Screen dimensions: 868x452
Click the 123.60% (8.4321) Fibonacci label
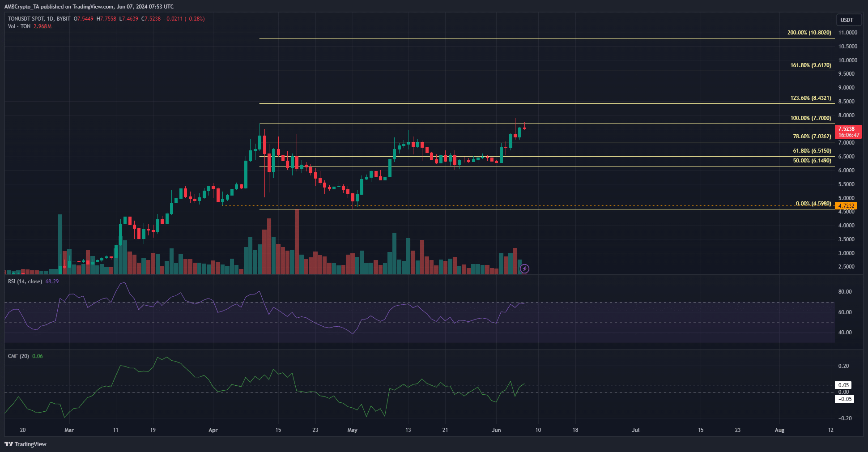coord(811,98)
